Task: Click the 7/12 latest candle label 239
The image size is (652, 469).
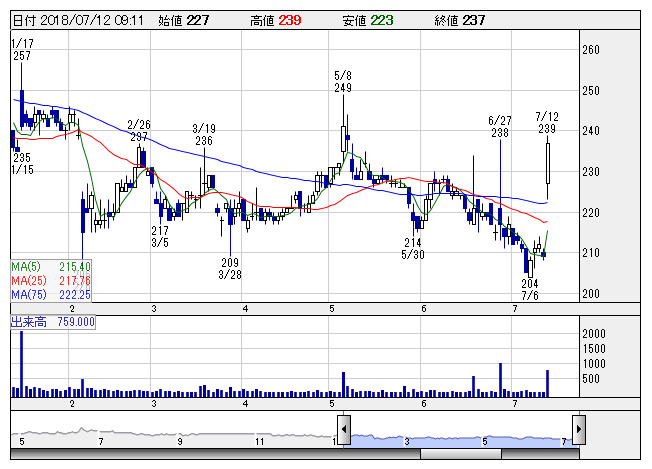Action: (546, 130)
